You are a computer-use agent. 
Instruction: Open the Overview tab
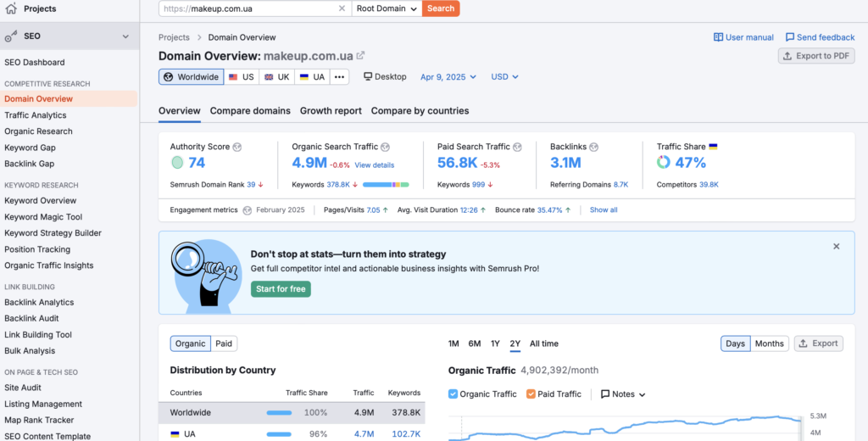pos(180,111)
